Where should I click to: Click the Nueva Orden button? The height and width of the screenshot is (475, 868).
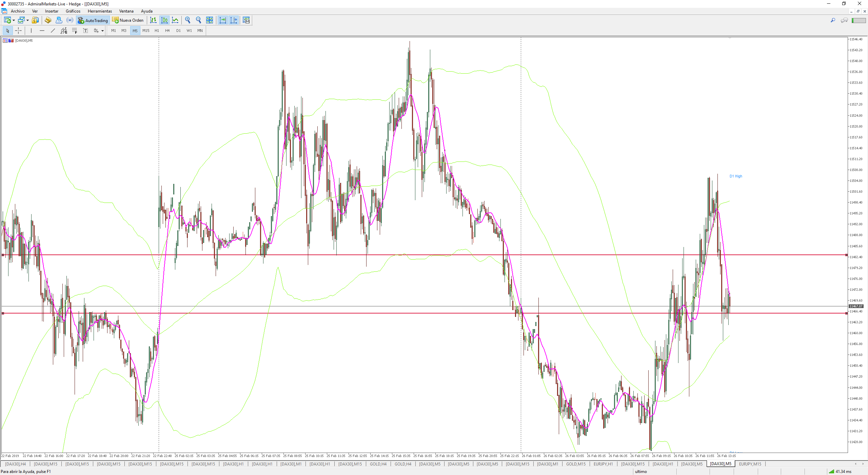click(x=128, y=20)
